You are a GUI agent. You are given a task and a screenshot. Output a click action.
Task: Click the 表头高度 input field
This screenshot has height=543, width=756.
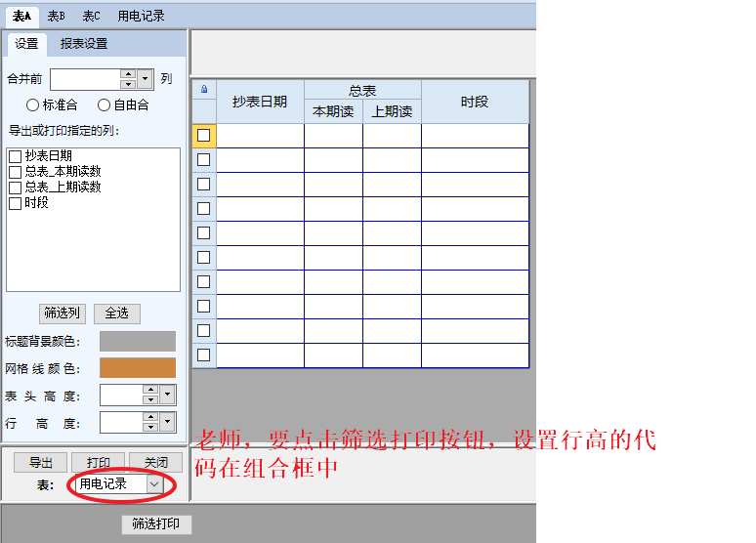[x=121, y=396]
